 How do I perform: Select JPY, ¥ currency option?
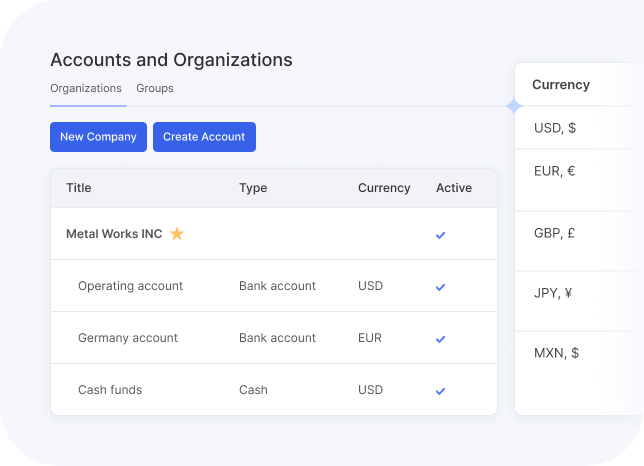click(x=553, y=293)
